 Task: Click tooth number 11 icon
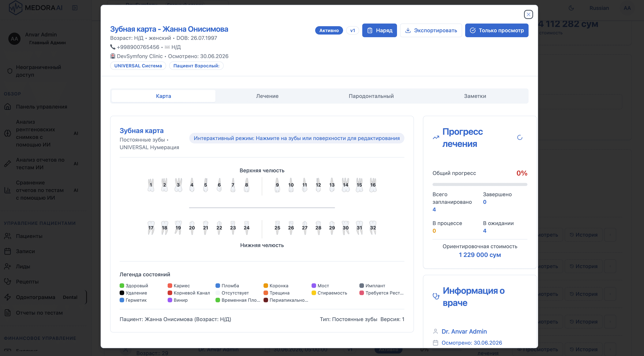point(305,185)
